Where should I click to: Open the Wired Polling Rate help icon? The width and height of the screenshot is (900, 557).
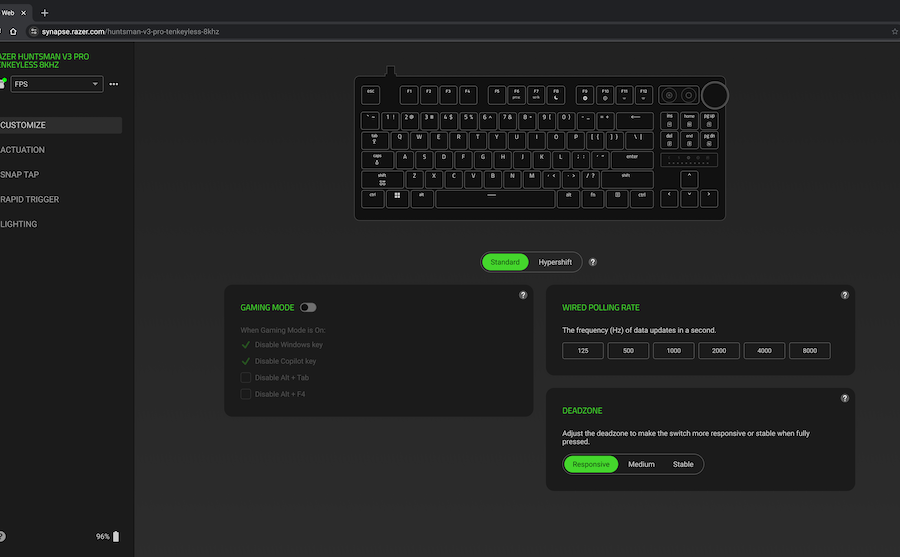(x=845, y=295)
